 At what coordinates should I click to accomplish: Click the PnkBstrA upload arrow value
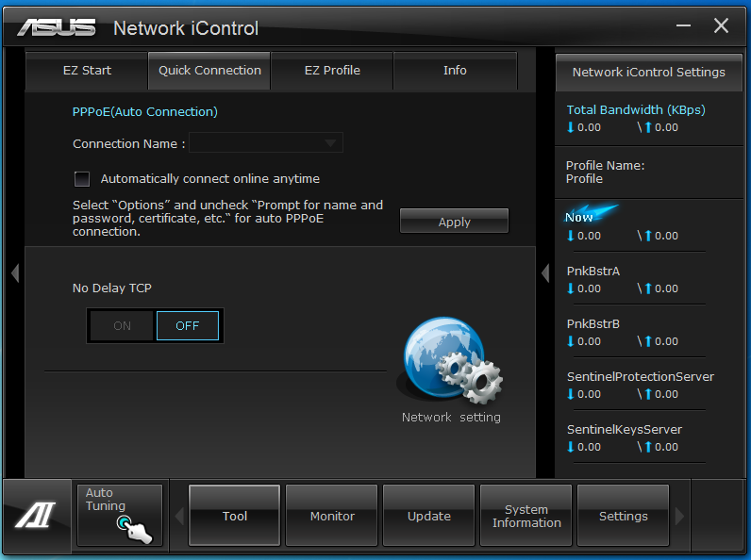tap(661, 288)
